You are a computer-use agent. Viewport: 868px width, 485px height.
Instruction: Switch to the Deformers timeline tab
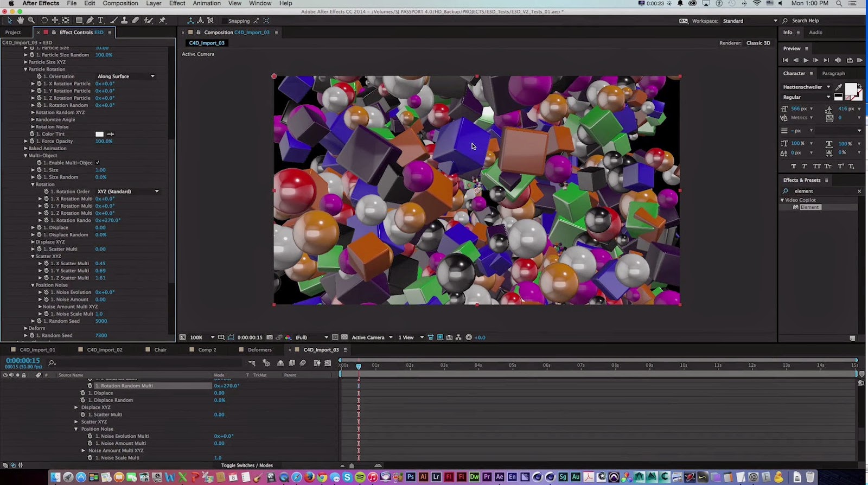pyautogui.click(x=260, y=350)
